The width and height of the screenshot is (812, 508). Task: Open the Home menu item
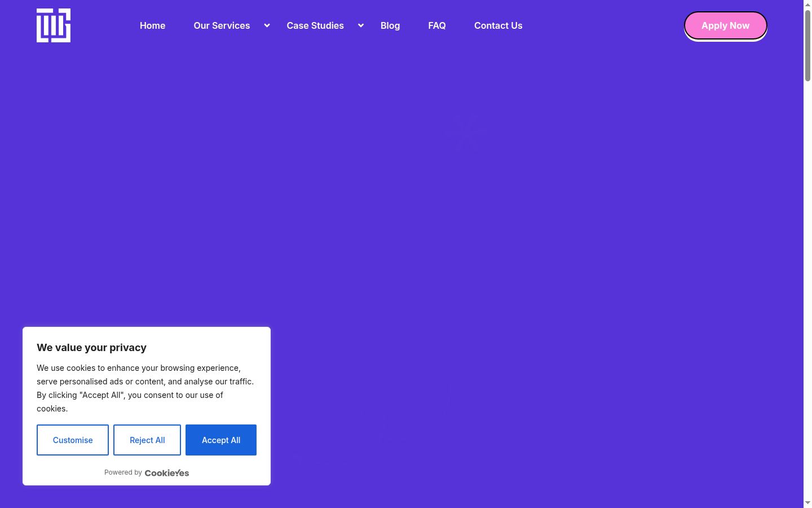tap(152, 25)
